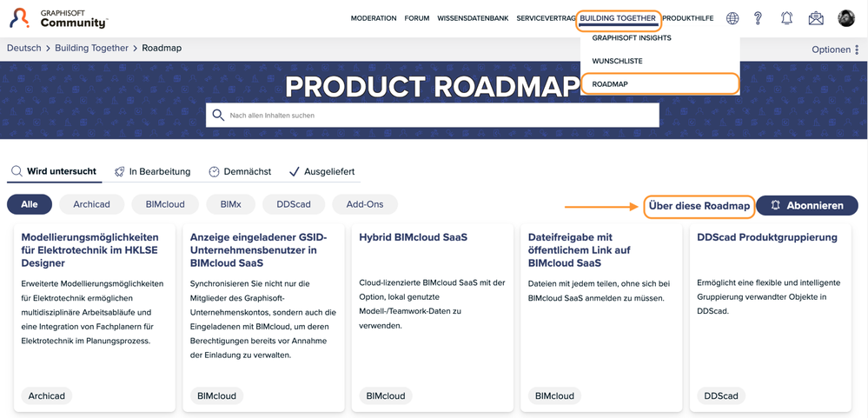Open the Optionen dropdown
This screenshot has height=418, width=868.
[836, 50]
